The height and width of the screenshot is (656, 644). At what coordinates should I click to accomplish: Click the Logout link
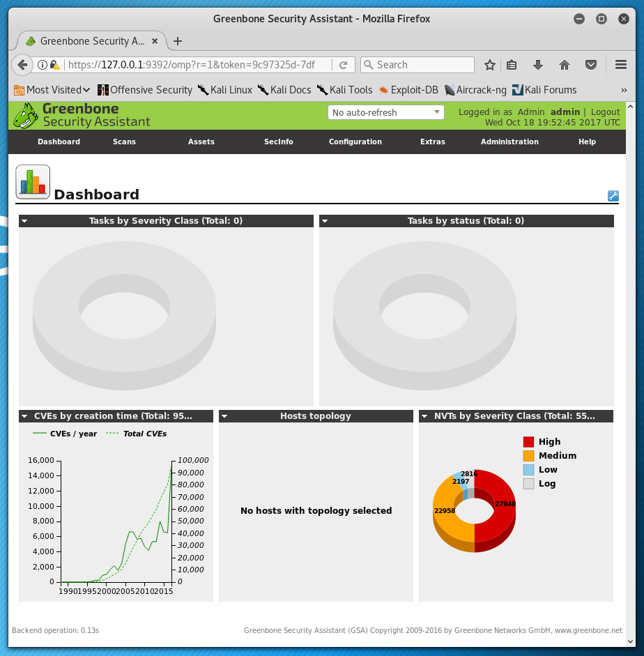pos(605,112)
